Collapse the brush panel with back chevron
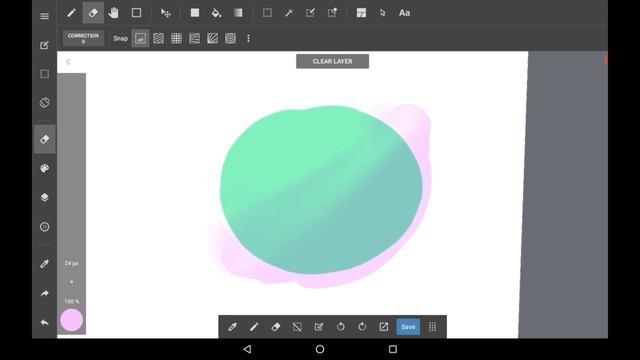Image resolution: width=640 pixels, height=360 pixels. (68, 62)
